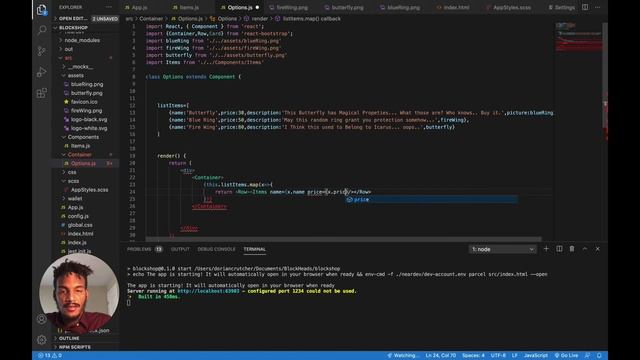Change language mode via 'JavaScript' status item
Viewport: 640px width, 360px height.
pyautogui.click(x=536, y=356)
